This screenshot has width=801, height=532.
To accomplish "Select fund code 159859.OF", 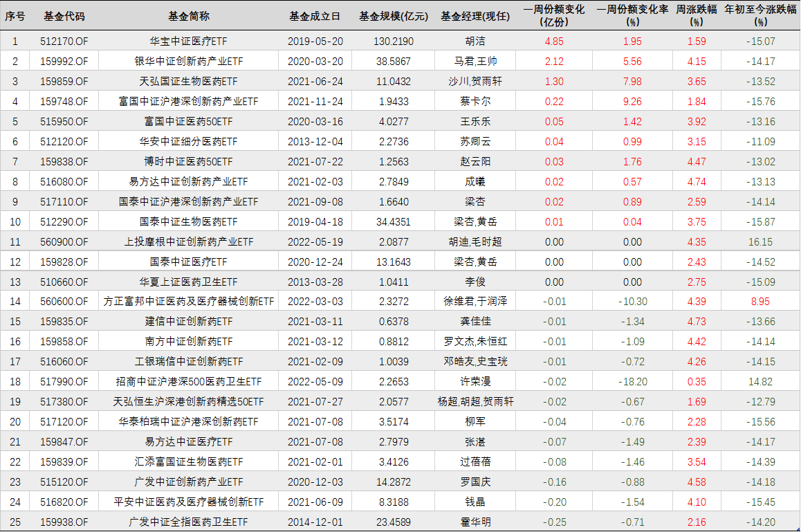I will tap(64, 82).
